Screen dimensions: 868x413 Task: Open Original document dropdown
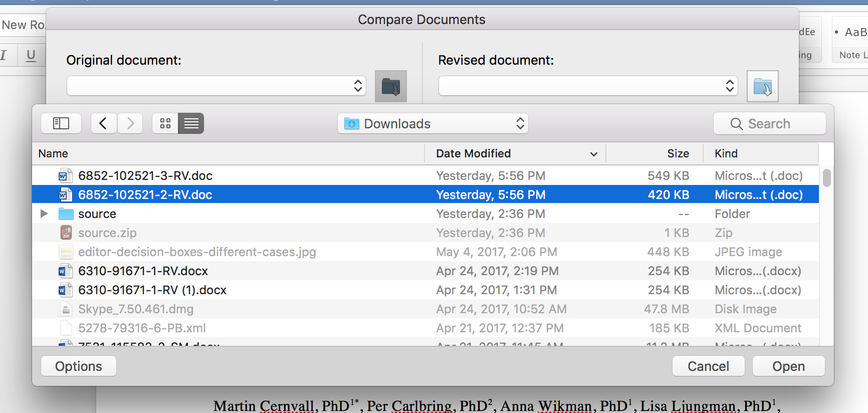(216, 86)
